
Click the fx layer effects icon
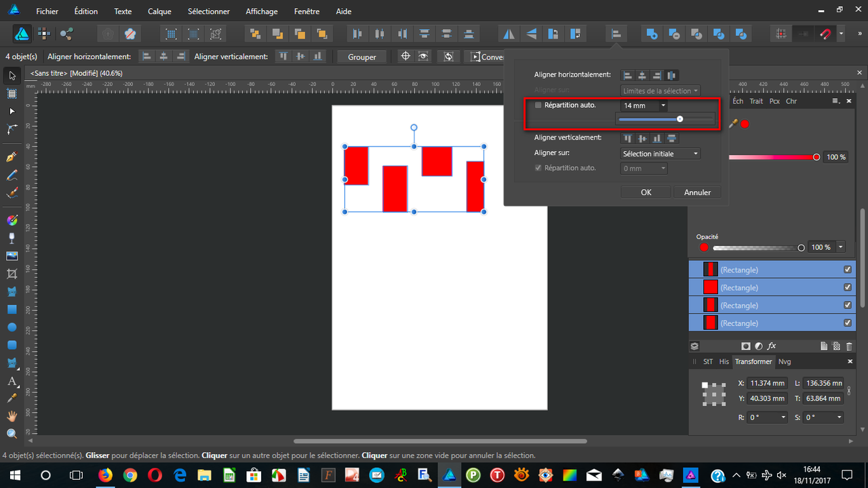point(772,346)
